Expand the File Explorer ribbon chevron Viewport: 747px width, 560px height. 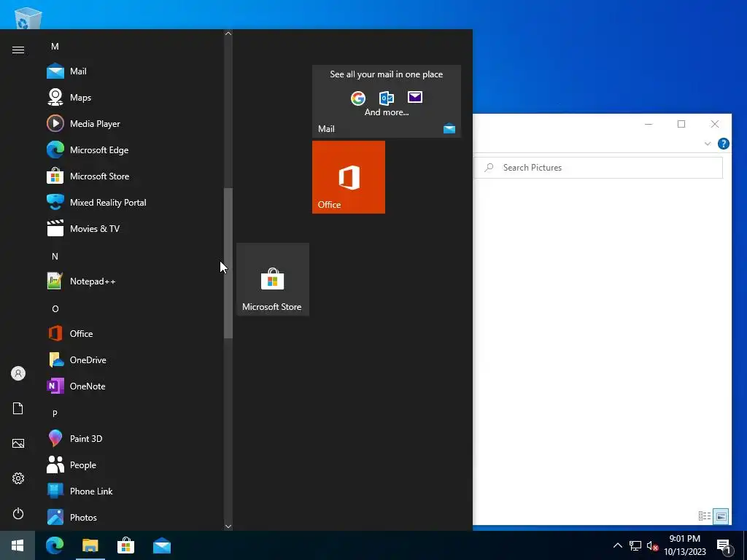(x=708, y=144)
